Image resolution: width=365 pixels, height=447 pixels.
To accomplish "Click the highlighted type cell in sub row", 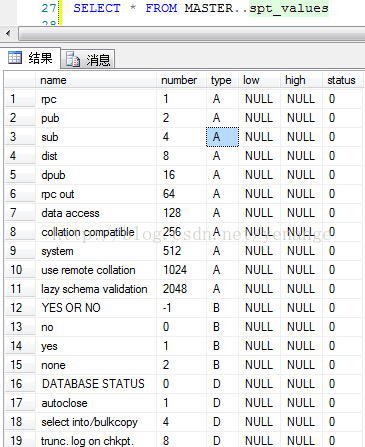I will click(x=222, y=137).
